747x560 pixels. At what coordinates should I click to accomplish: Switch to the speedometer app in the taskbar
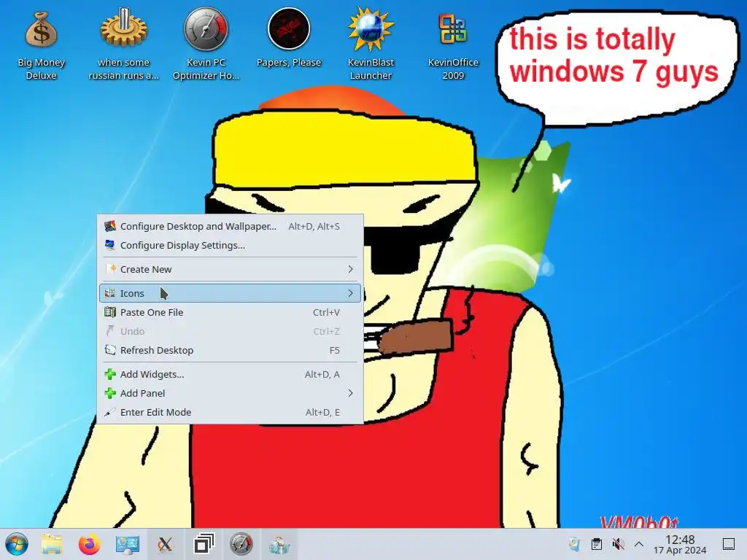pyautogui.click(x=241, y=544)
